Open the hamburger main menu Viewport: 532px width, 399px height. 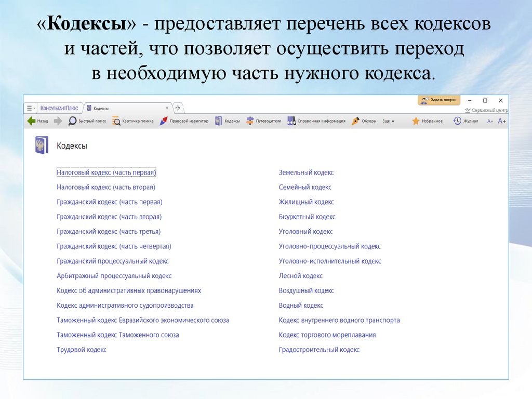(x=31, y=108)
